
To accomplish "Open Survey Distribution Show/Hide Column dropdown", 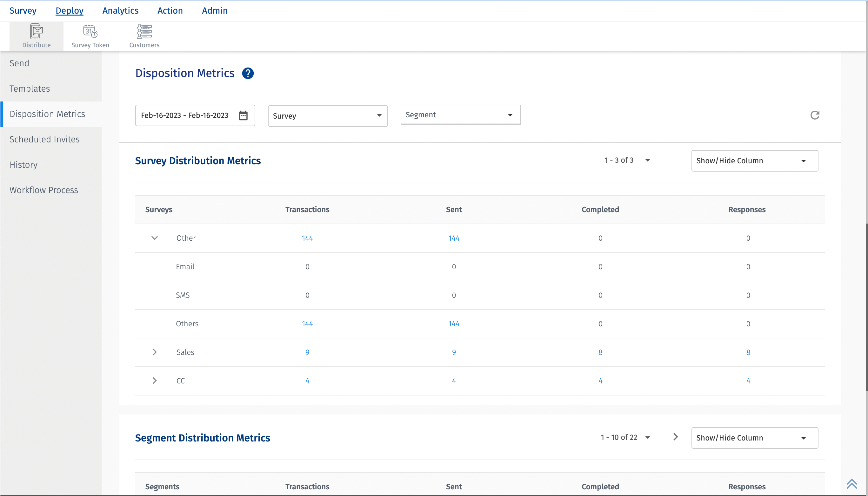I will pos(754,161).
